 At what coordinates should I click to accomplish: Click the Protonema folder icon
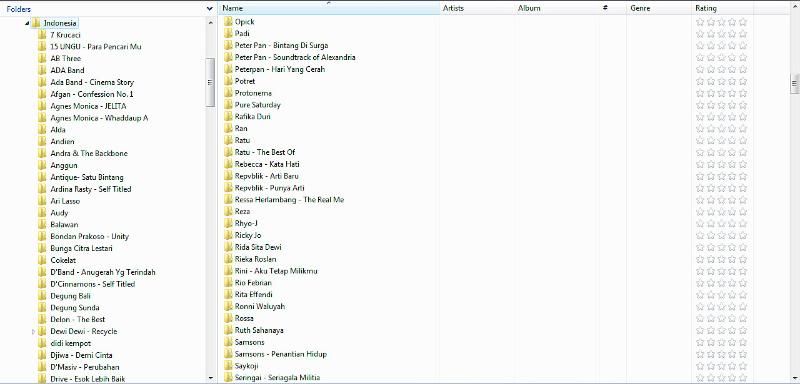point(228,93)
